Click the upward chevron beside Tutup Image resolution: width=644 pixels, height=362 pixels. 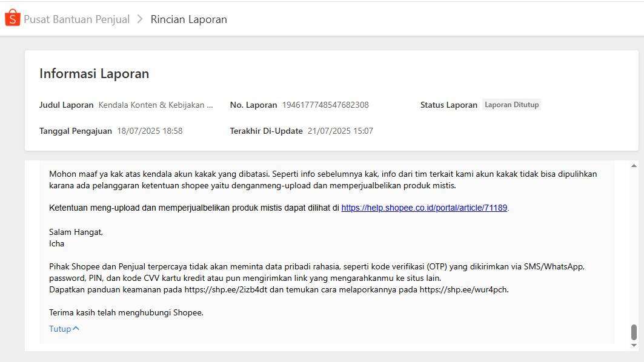(76, 329)
